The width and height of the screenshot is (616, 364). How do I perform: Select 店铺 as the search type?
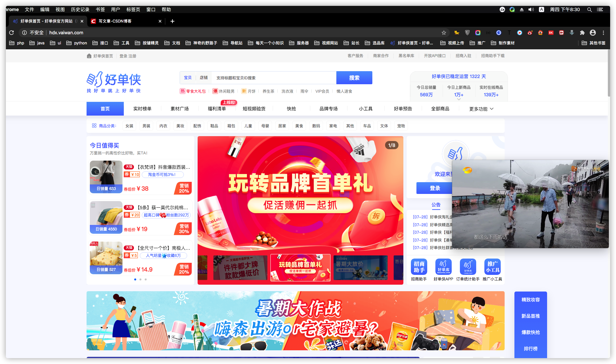point(203,78)
